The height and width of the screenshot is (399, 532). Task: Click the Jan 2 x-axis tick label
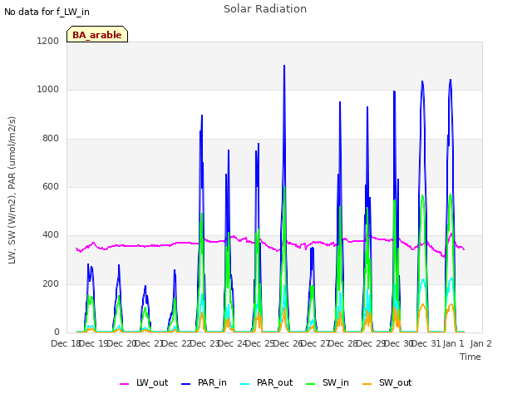[480, 343]
